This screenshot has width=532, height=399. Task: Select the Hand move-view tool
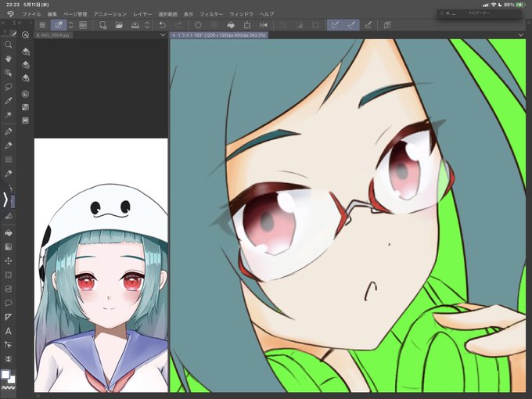point(8,59)
